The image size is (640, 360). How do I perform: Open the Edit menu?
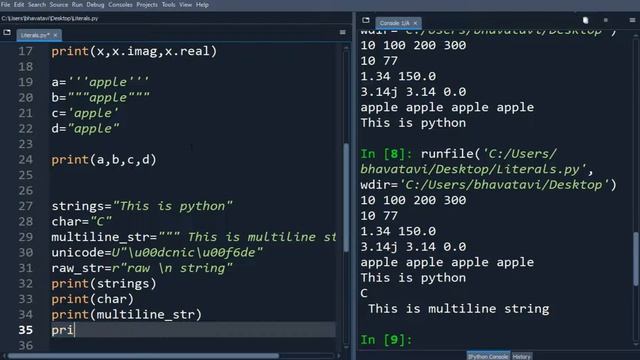(x=19, y=5)
